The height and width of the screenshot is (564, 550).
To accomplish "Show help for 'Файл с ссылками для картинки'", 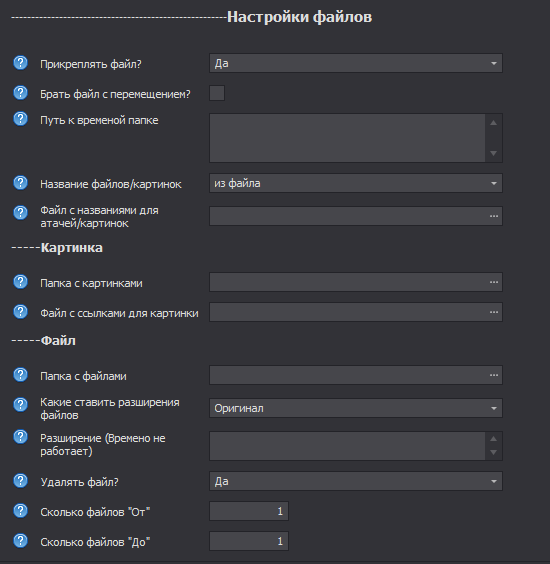I will [21, 312].
